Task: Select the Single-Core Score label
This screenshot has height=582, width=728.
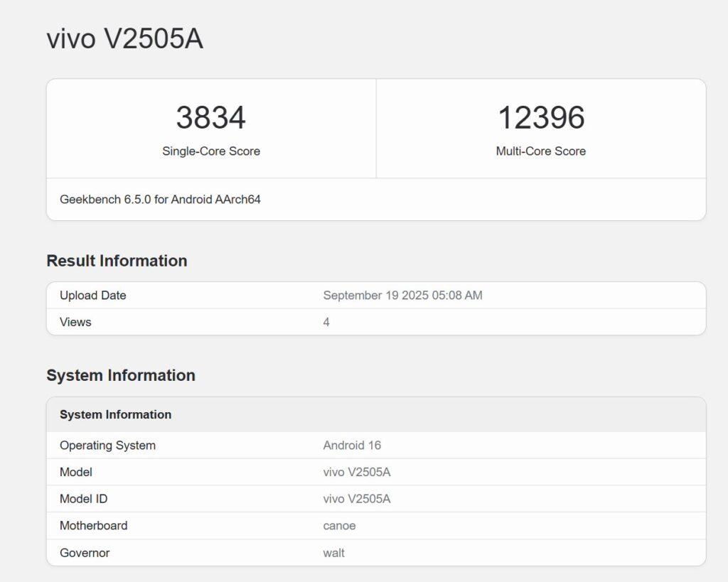Action: point(210,151)
